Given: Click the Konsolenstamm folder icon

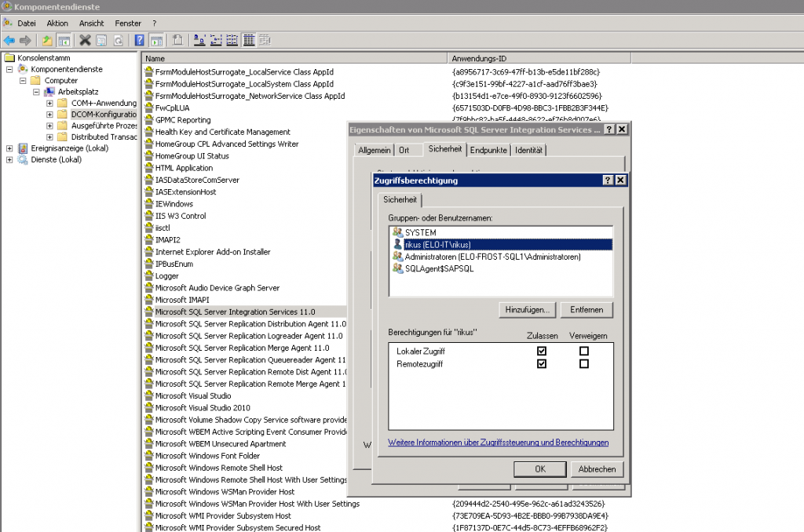Looking at the screenshot, I should pos(9,58).
